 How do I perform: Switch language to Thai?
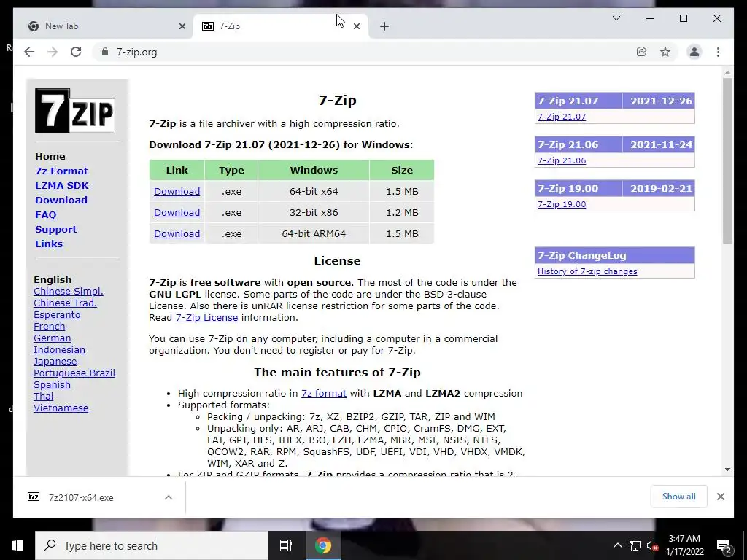pyautogui.click(x=43, y=396)
